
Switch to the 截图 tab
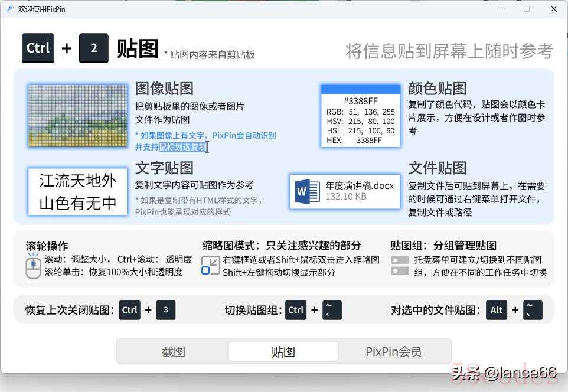173,352
